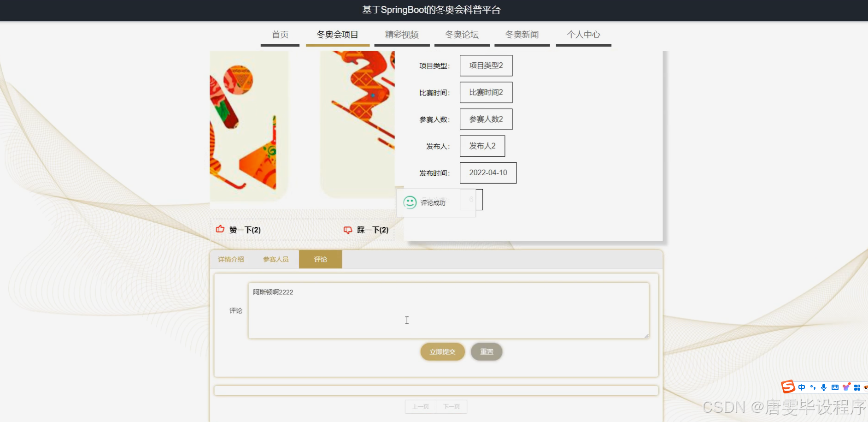Toggle the 中 Chinese/English input mode icon

(x=802, y=387)
